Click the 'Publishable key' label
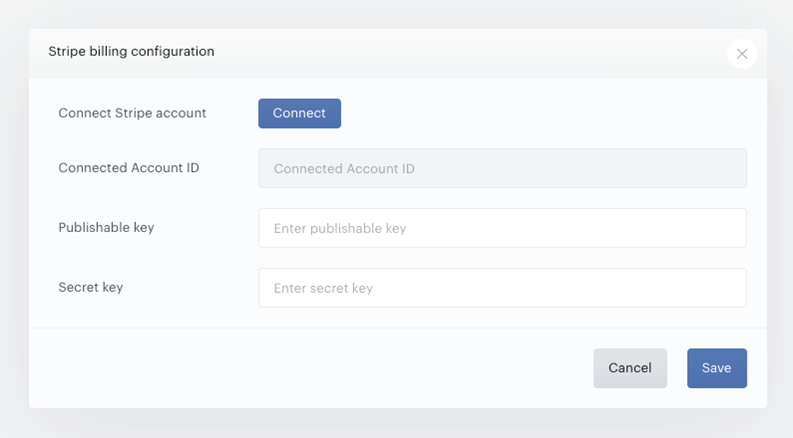Image resolution: width=793 pixels, height=438 pixels. tap(106, 228)
